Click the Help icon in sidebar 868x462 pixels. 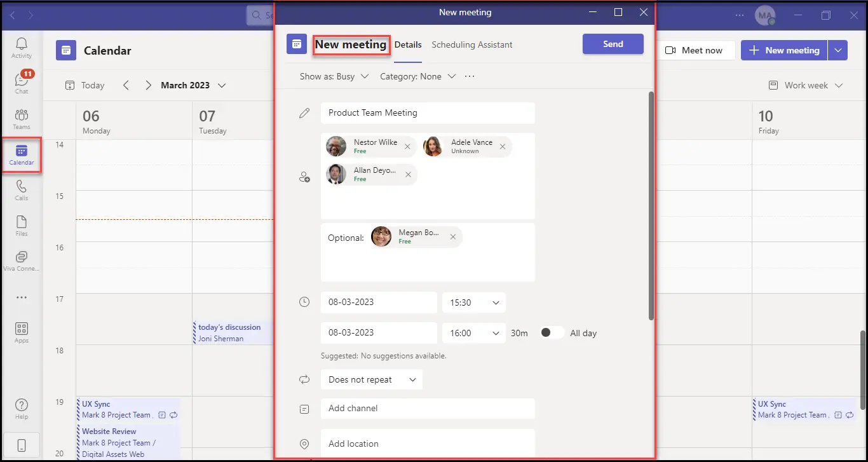22,409
